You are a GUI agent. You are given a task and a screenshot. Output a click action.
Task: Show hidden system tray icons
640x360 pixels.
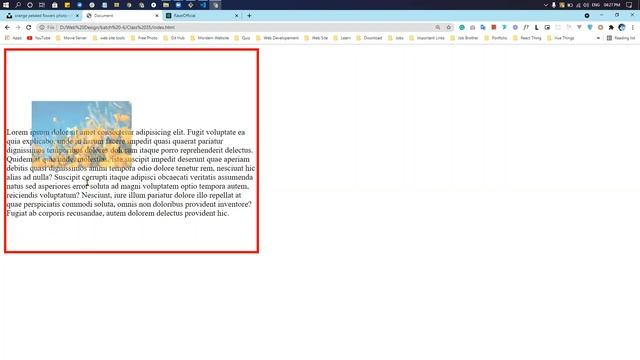[546, 5]
